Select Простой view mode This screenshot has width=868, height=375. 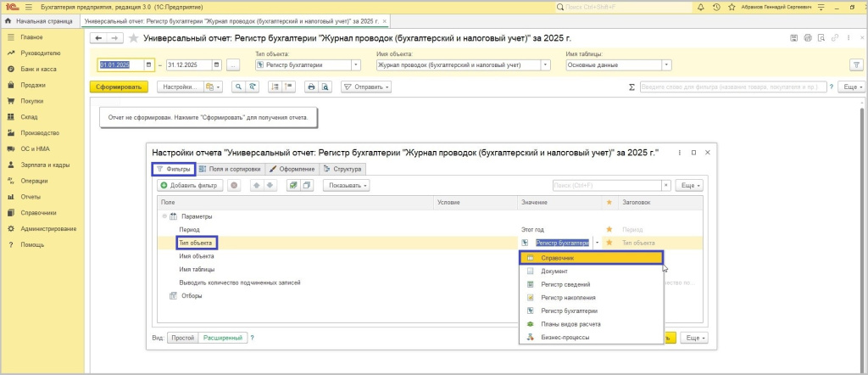pos(182,338)
